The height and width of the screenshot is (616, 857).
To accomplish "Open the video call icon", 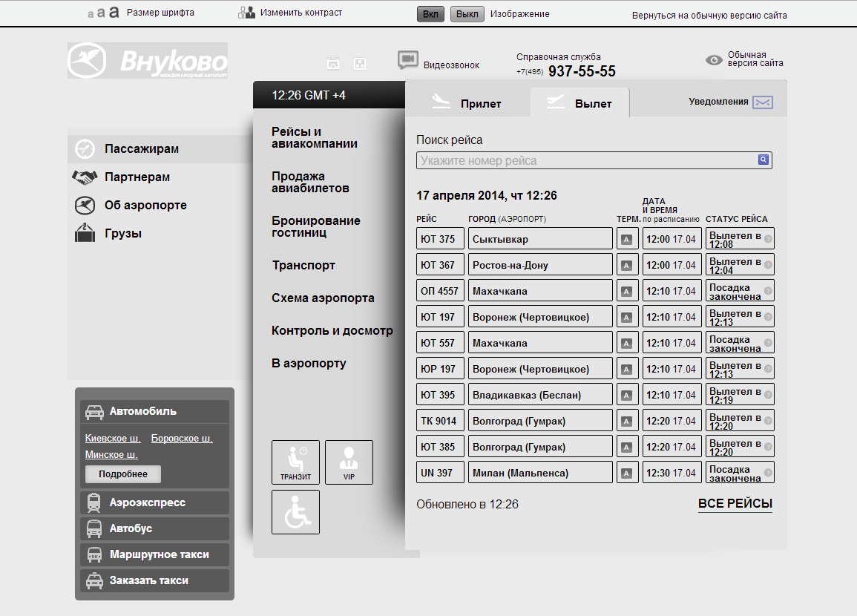I will coord(408,60).
